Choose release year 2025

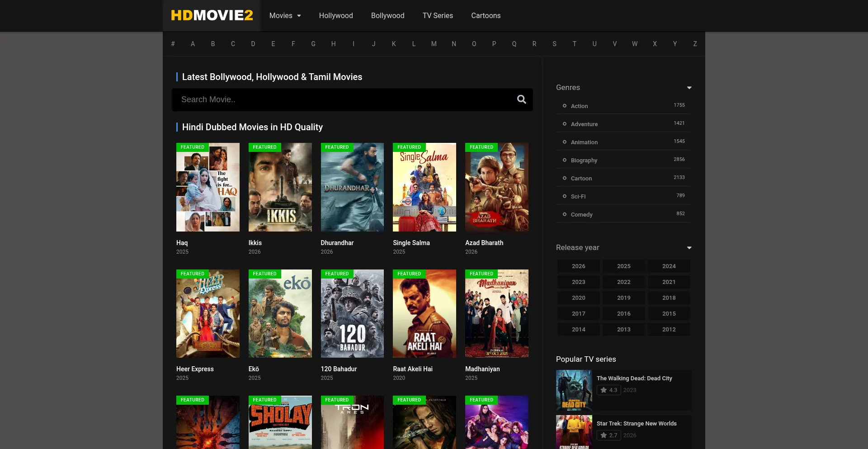click(623, 266)
